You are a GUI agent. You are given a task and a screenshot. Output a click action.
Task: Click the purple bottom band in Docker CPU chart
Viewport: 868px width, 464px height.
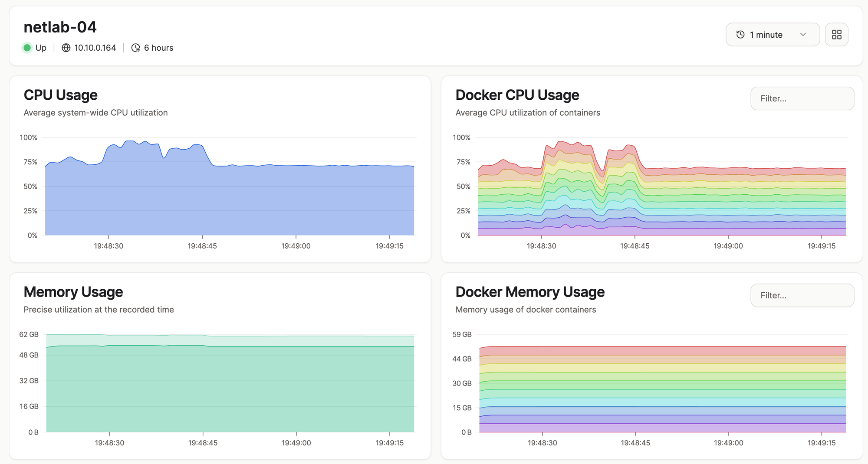663,232
